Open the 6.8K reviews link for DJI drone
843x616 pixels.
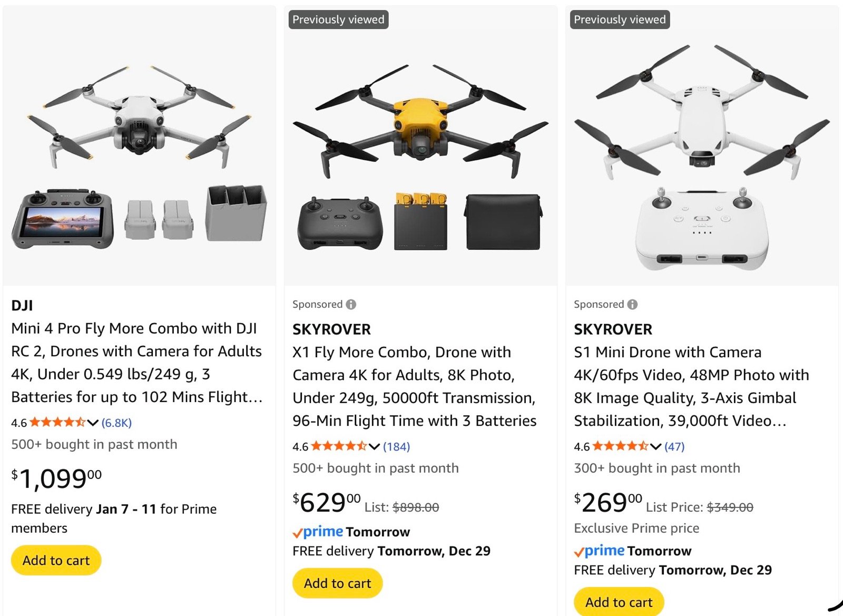click(x=116, y=422)
